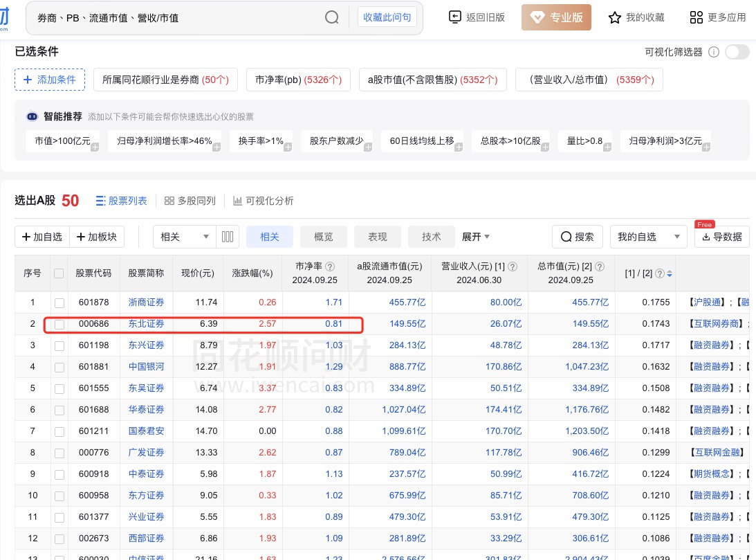Open the 浙商证券 stock link
Viewport: 756px width, 560px height.
coord(146,302)
